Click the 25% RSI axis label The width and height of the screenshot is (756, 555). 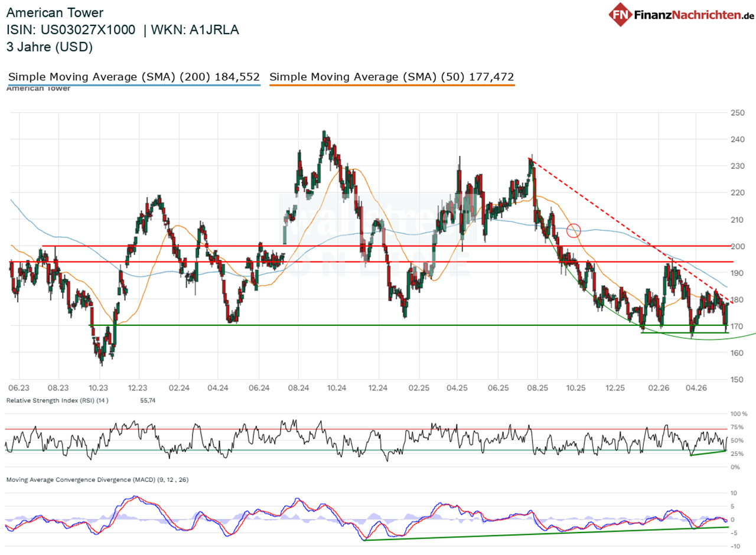click(737, 454)
